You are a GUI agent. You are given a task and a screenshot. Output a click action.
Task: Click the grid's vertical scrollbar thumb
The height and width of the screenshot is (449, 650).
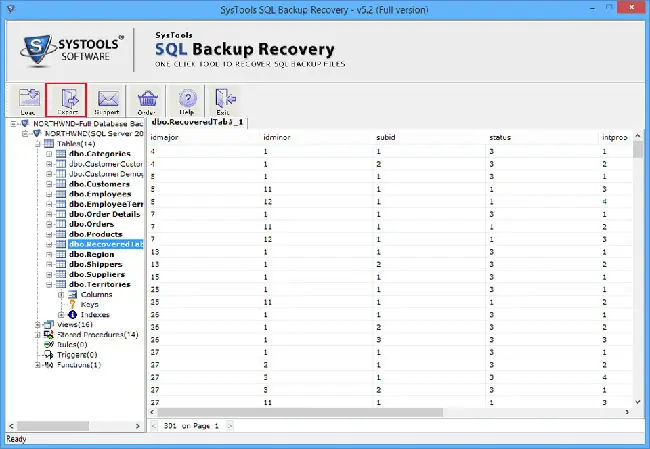(638, 149)
